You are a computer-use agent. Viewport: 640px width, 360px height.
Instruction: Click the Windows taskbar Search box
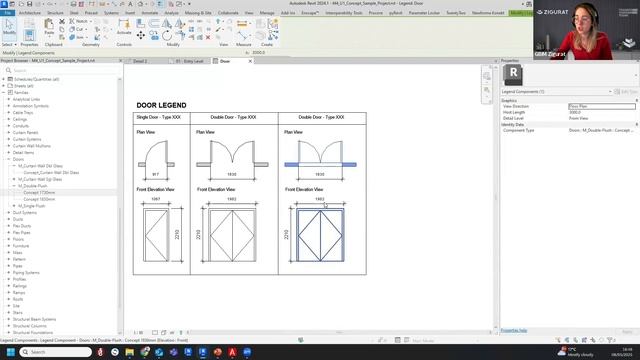click(x=56, y=352)
